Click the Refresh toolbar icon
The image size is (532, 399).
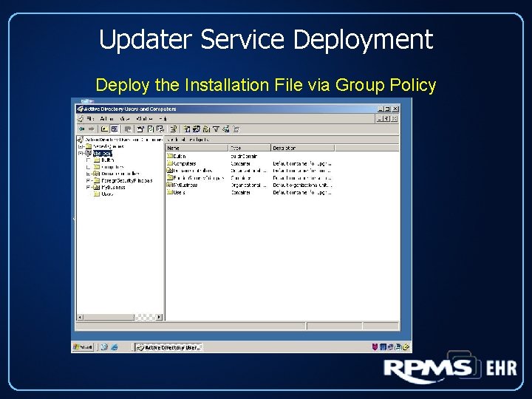(150, 129)
